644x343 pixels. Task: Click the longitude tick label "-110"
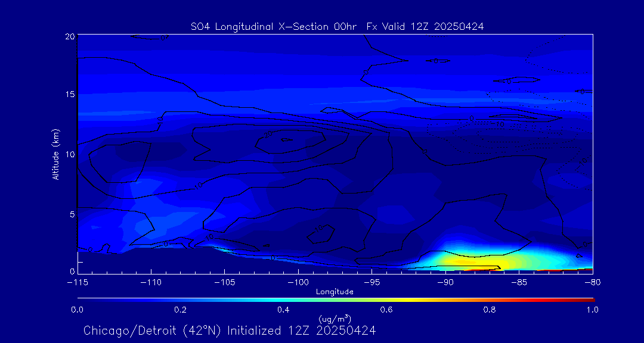pyautogui.click(x=151, y=283)
